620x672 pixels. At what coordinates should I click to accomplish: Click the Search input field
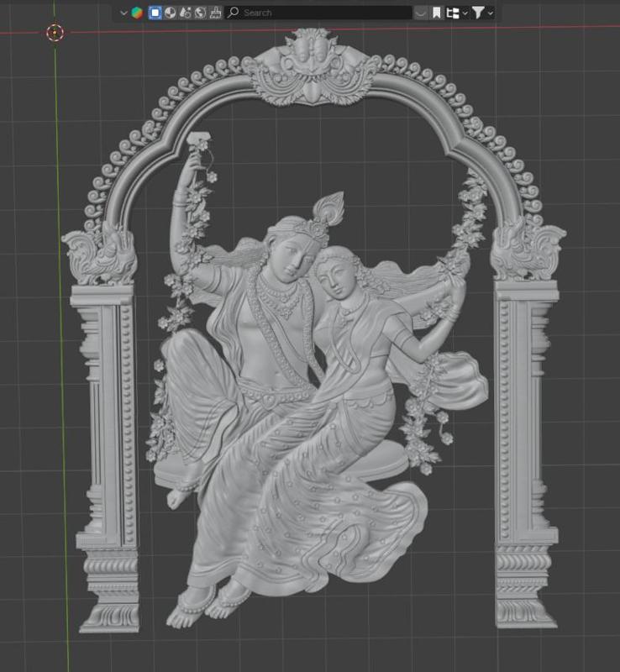pyautogui.click(x=318, y=13)
